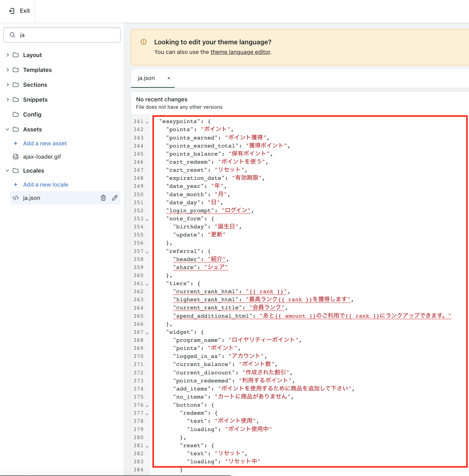
Task: Collapse the Assets folder
Action: [8, 130]
